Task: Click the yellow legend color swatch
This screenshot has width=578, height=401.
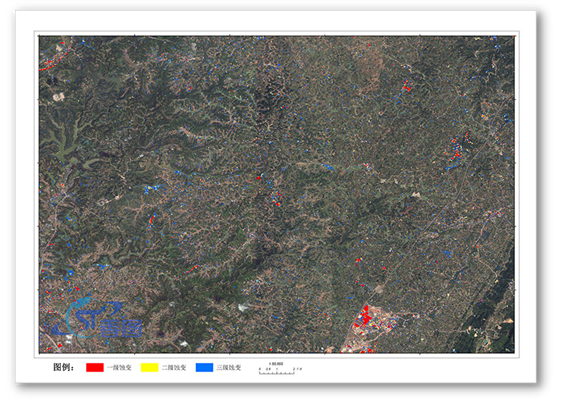Action: coord(149,367)
